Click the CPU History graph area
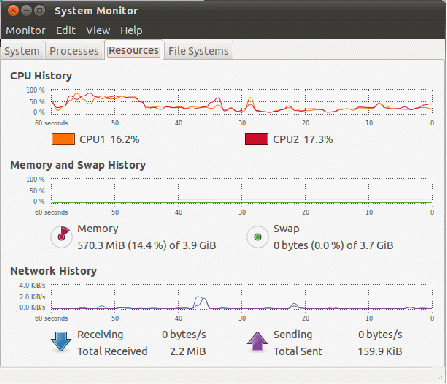The height and width of the screenshot is (384, 447). [x=242, y=102]
